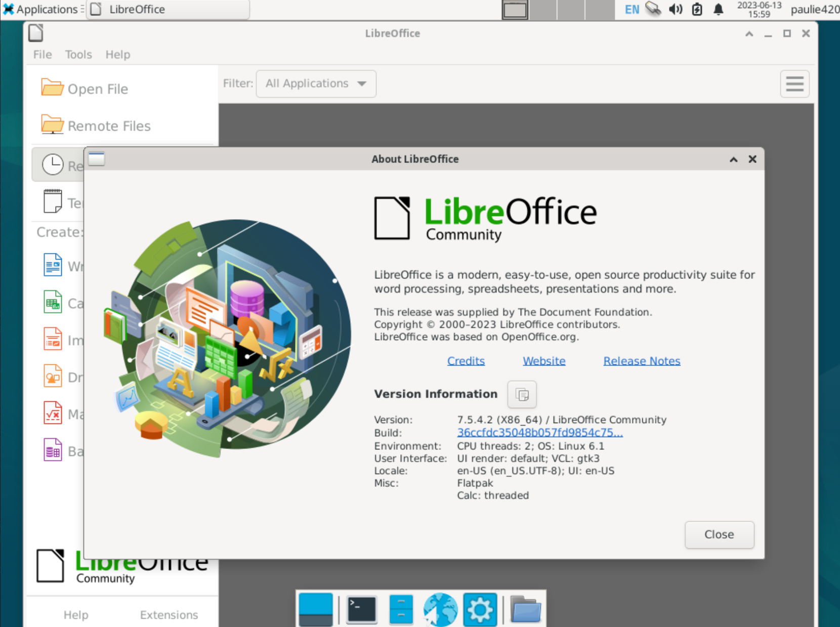
Task: Create a Draw drawing via its icon
Action: click(x=53, y=376)
